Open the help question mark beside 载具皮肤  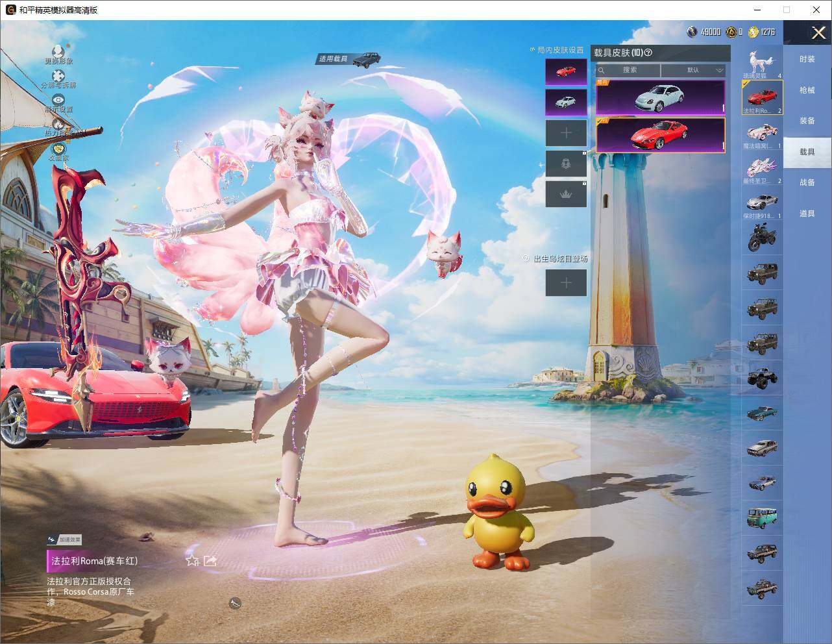click(x=648, y=53)
